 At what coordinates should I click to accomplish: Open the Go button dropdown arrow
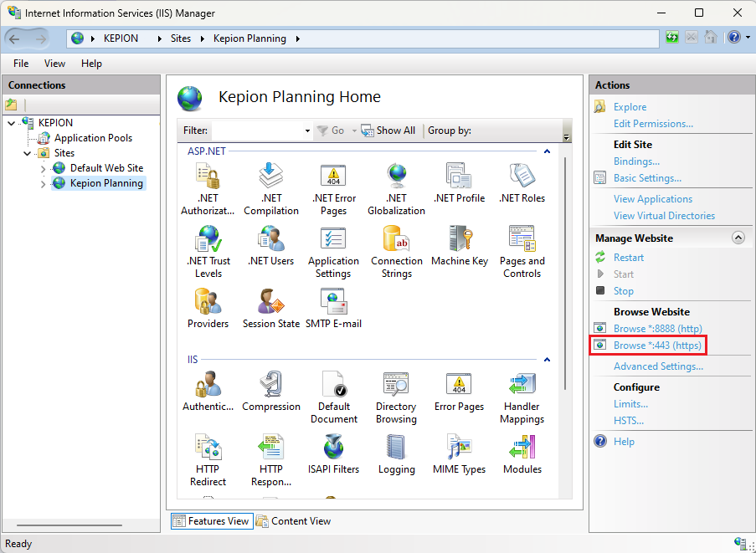354,131
